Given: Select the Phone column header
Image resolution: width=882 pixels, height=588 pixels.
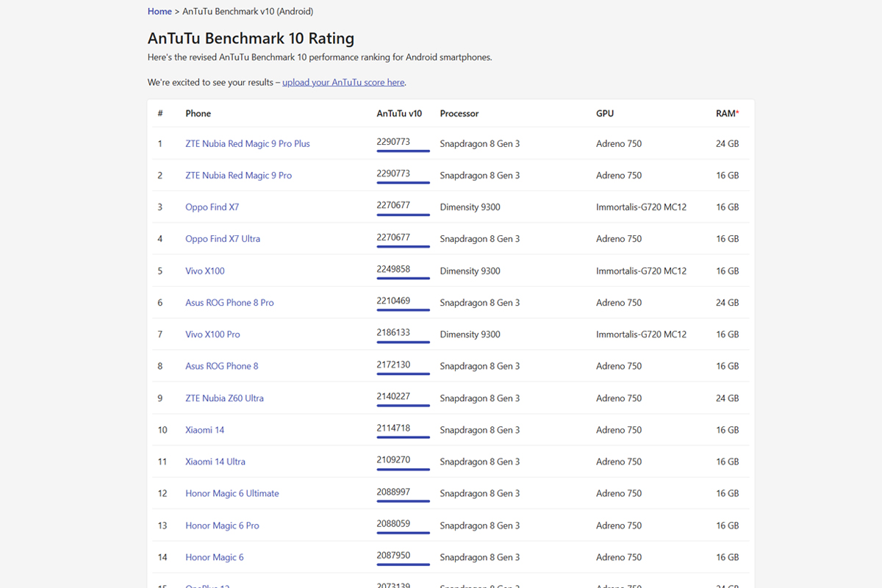Looking at the screenshot, I should (198, 114).
